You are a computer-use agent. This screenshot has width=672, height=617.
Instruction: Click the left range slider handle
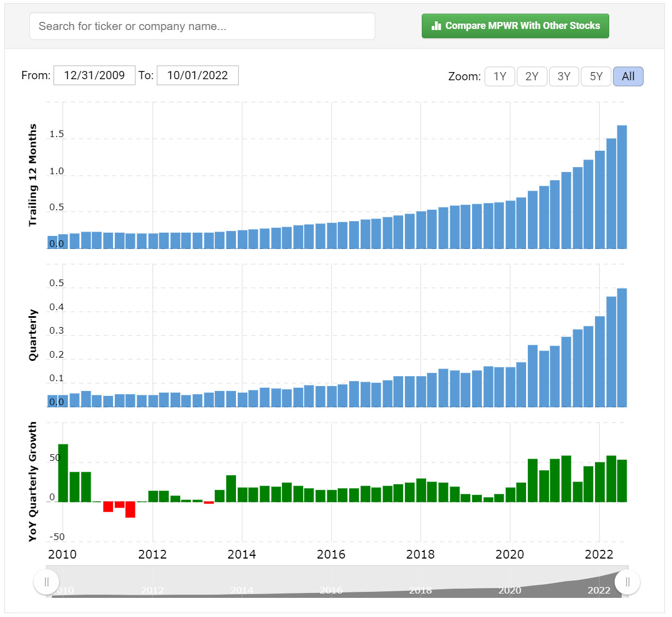tap(46, 582)
